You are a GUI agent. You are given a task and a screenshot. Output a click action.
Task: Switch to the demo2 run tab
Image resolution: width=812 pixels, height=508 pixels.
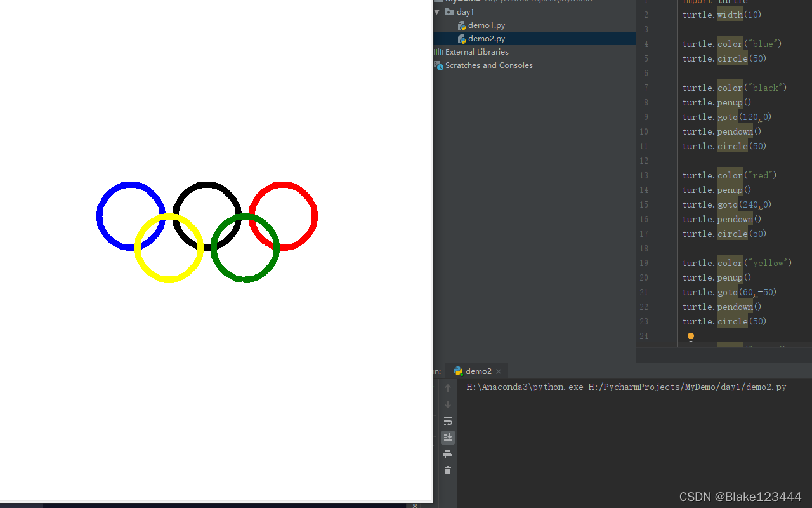pyautogui.click(x=478, y=371)
